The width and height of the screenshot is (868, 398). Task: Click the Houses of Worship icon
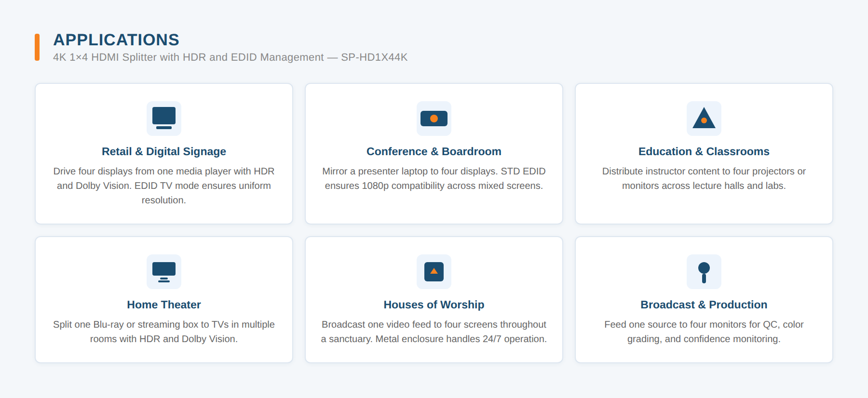[434, 272]
